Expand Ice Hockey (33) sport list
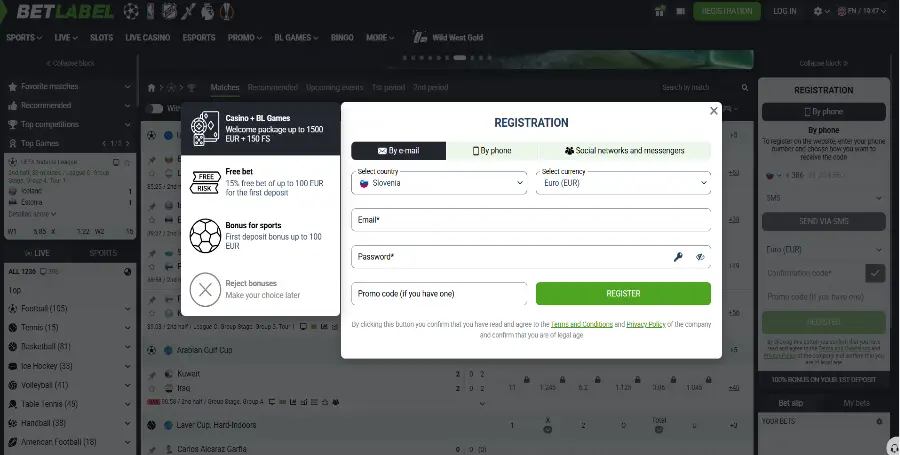The width and height of the screenshot is (900, 455). point(69,366)
